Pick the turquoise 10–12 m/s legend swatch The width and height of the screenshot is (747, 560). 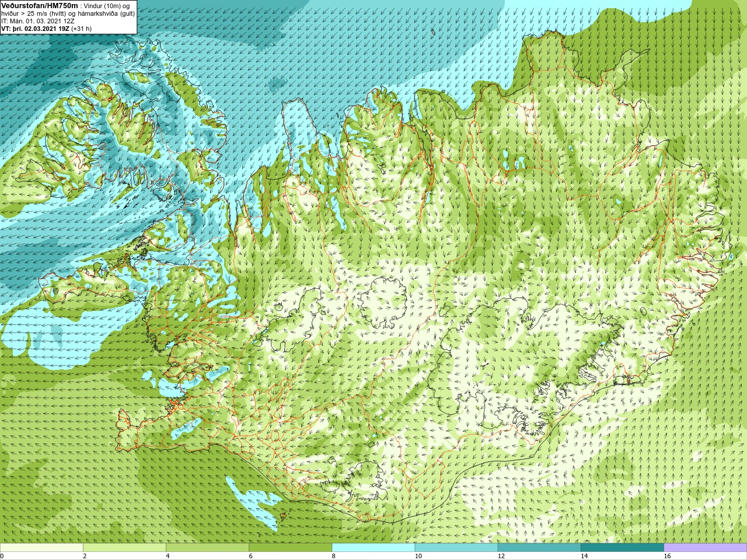click(x=456, y=548)
